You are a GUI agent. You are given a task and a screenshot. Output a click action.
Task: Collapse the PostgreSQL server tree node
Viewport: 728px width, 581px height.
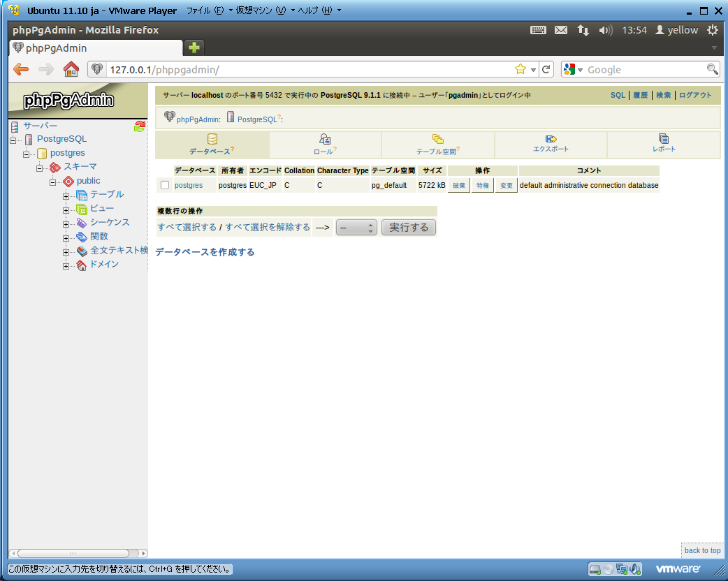13,140
